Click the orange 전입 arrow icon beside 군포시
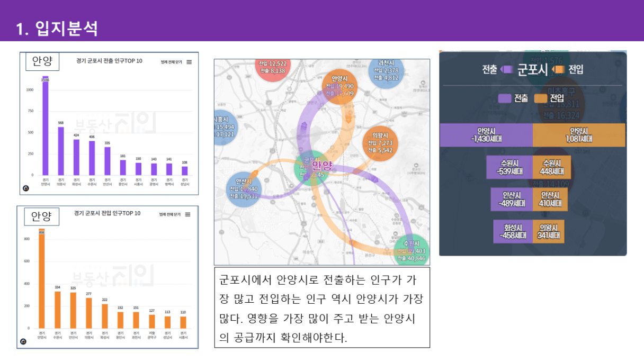The image size is (644, 362). [558, 69]
